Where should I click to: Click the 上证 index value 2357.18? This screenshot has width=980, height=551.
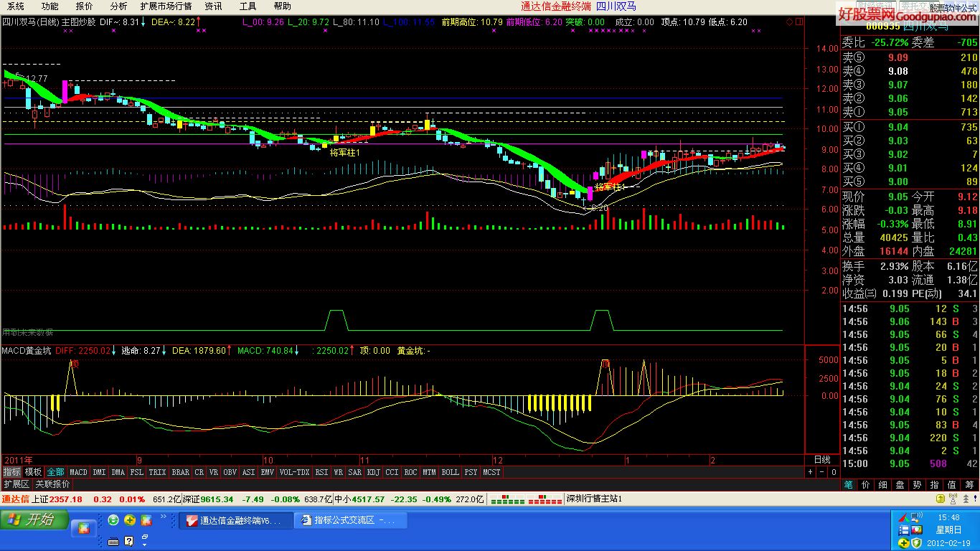click(x=65, y=499)
